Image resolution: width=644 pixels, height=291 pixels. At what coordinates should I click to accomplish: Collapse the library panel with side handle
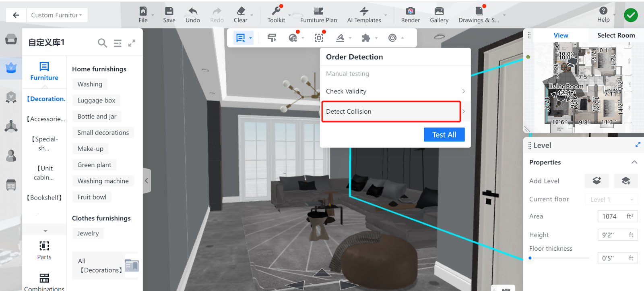coord(147,181)
